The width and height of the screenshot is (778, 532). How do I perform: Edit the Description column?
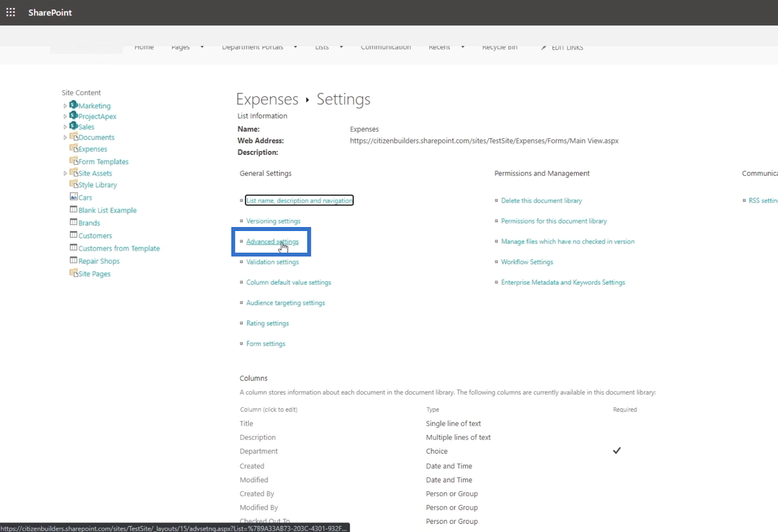257,437
